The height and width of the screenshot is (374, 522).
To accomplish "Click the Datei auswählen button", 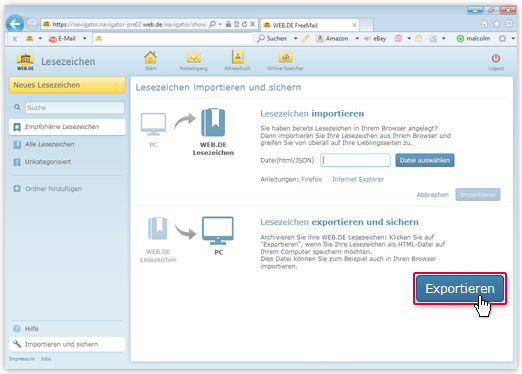I will [x=425, y=160].
